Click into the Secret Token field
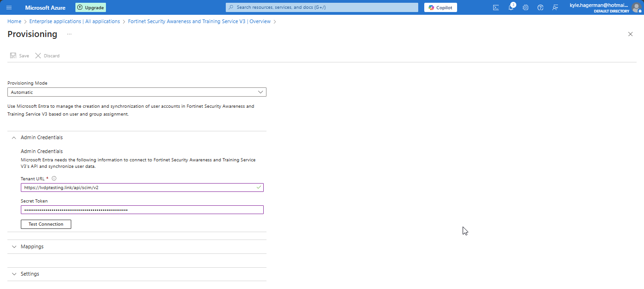This screenshot has height=289, width=644. [x=142, y=210]
